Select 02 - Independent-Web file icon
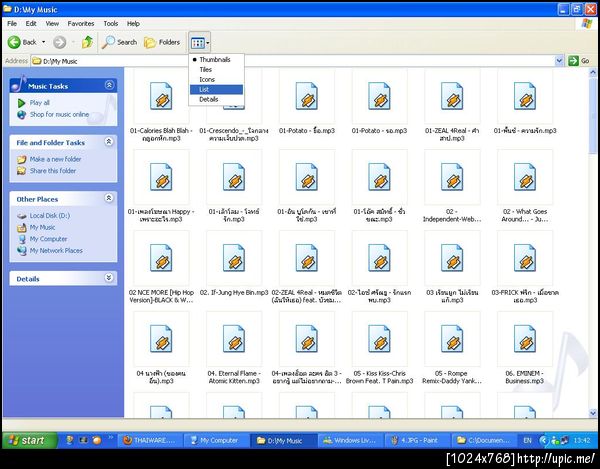This screenshot has height=469, width=600. [452, 178]
